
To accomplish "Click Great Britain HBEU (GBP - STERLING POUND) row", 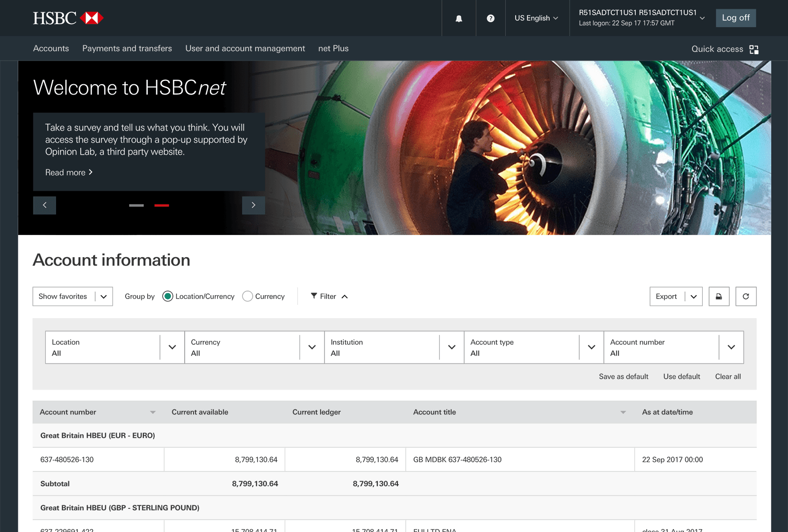I will (394, 508).
